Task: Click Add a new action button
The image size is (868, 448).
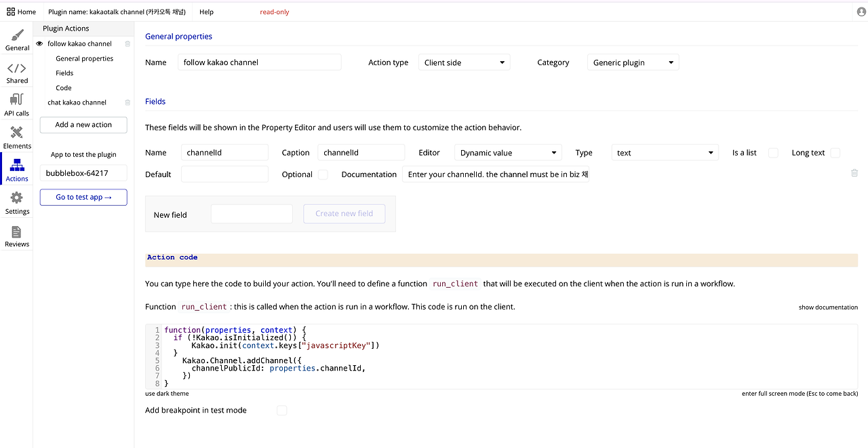Action: pyautogui.click(x=83, y=125)
